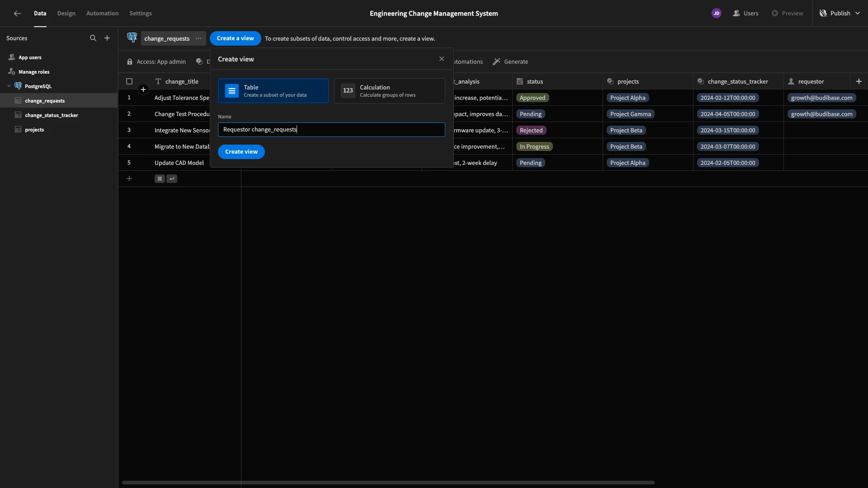Screen dimensions: 868x488
Task: Click the In Progress status cell
Action: [534, 147]
